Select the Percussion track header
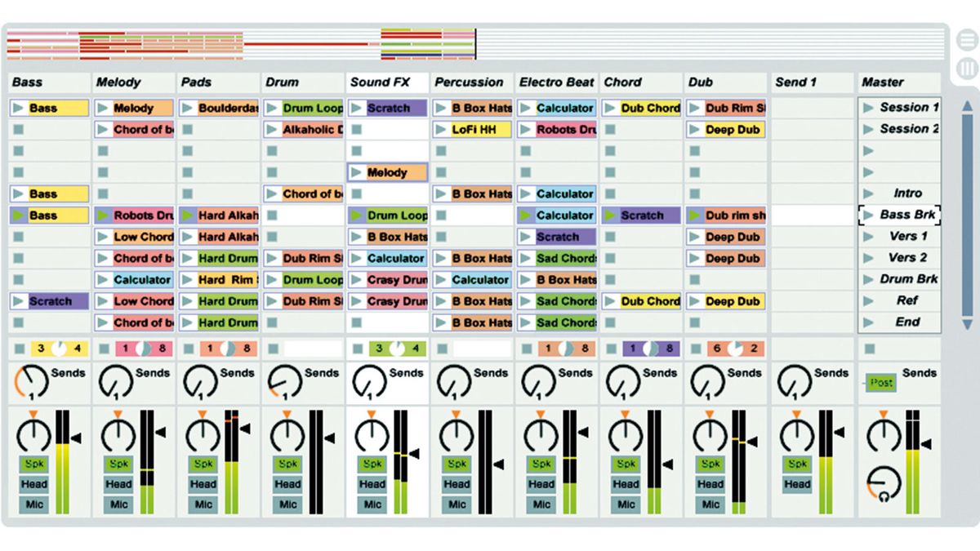 click(x=470, y=82)
